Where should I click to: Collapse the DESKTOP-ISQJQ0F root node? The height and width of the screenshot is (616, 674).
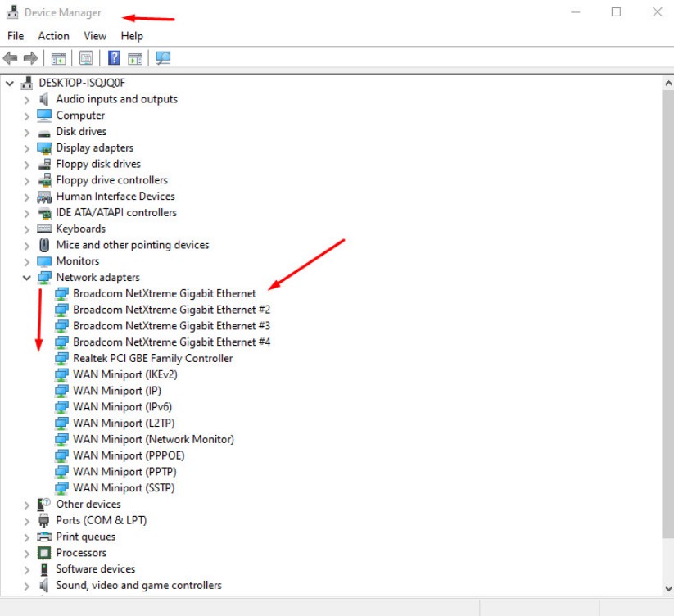click(10, 84)
